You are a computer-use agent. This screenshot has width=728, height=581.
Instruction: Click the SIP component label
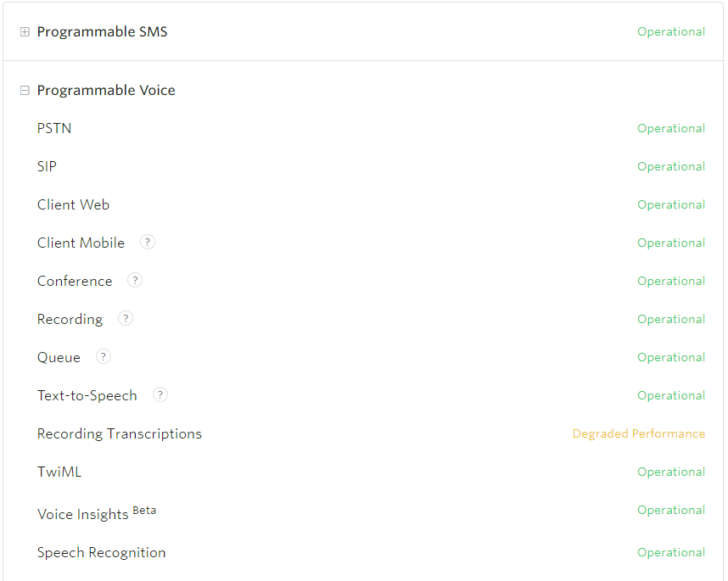pos(47,166)
